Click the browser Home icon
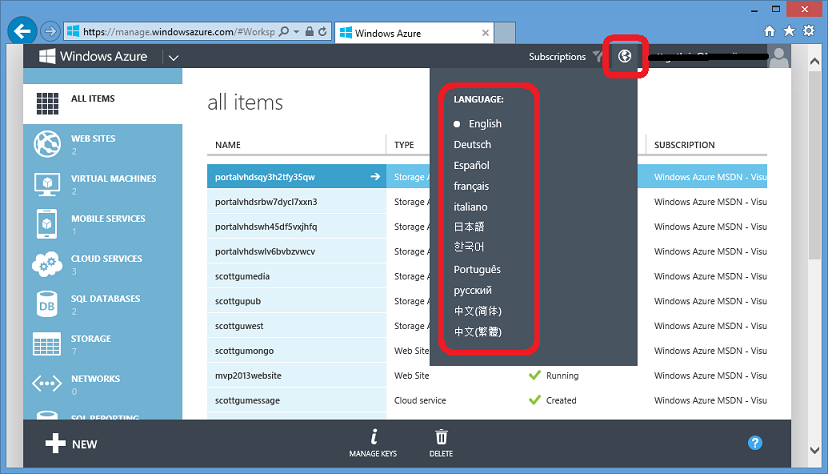 tap(770, 31)
